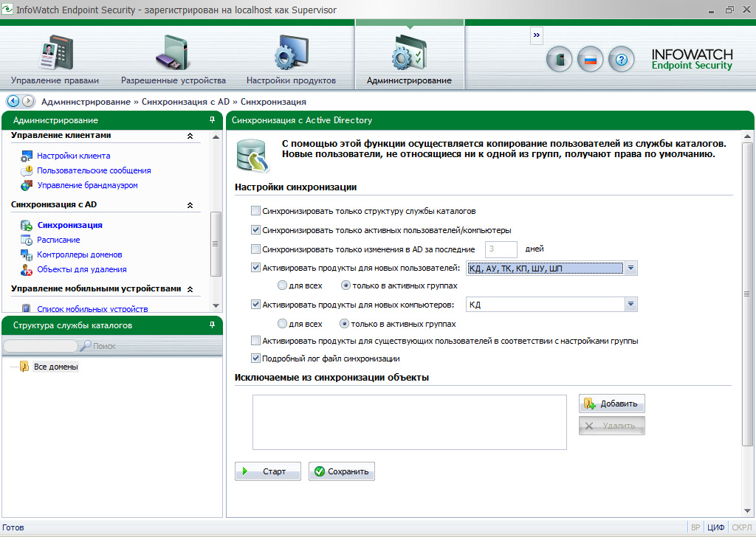Go back with the left navigation arrow

click(x=13, y=101)
